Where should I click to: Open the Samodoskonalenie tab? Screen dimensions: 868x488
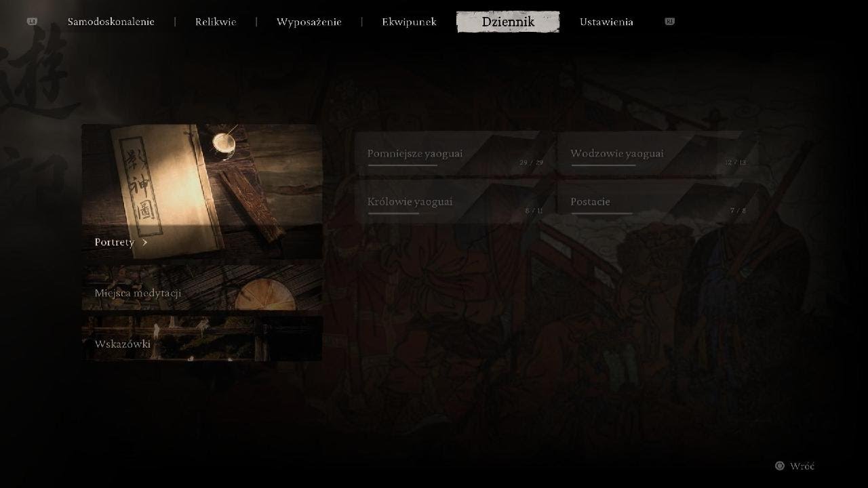tap(111, 22)
